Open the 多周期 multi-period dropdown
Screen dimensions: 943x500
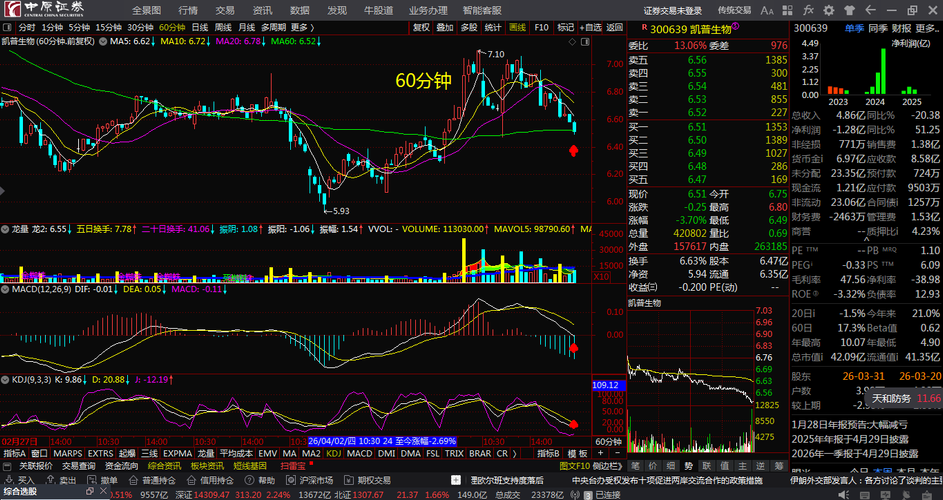pos(273,27)
